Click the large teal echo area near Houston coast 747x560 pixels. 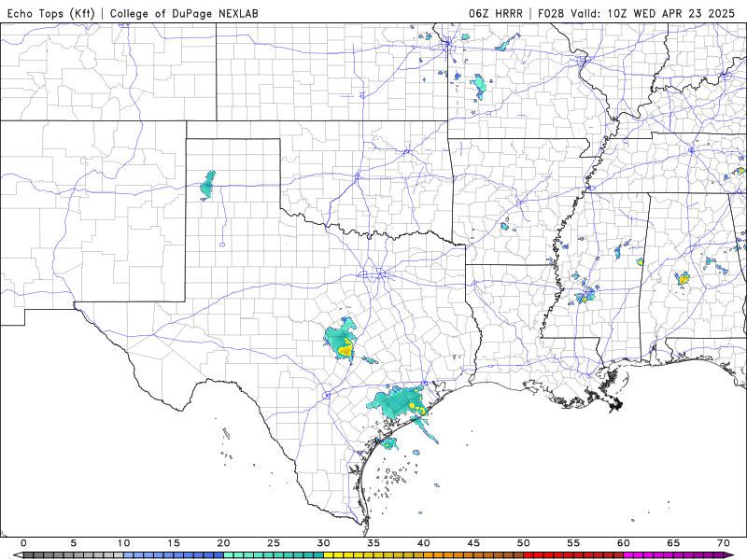pos(396,404)
